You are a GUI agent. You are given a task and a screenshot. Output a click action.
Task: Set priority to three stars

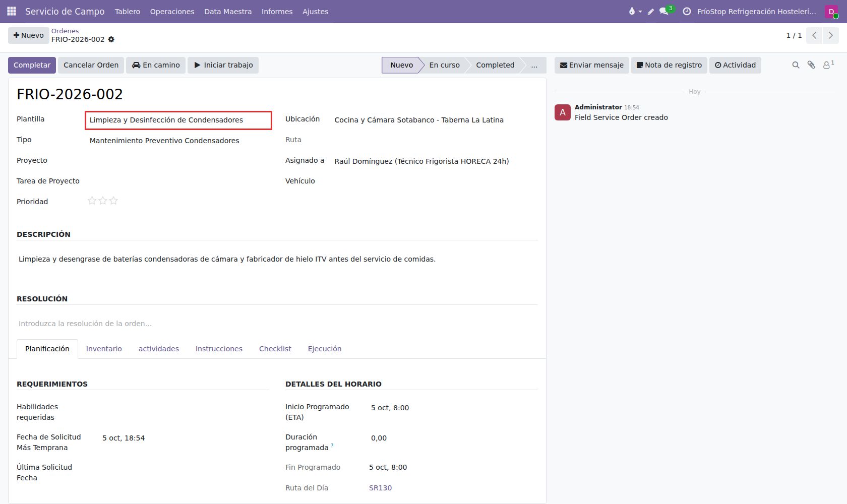pyautogui.click(x=113, y=201)
